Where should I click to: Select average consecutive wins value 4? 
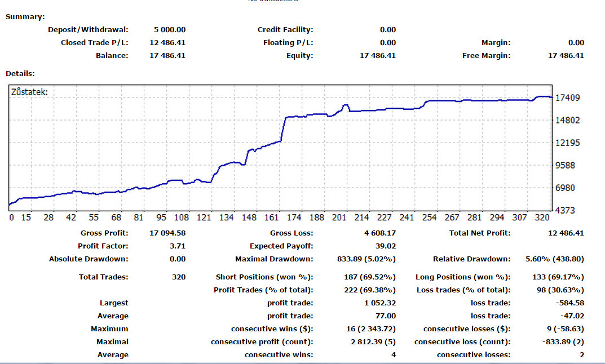coord(394,355)
